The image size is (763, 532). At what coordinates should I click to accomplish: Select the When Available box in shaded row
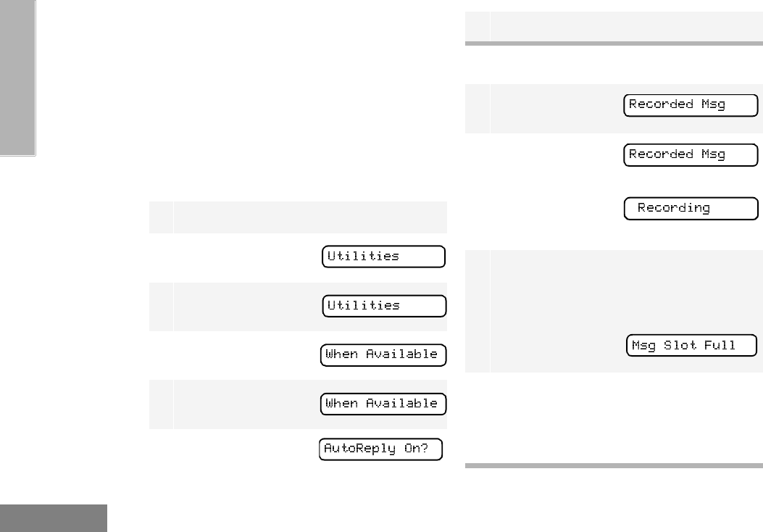(x=384, y=404)
